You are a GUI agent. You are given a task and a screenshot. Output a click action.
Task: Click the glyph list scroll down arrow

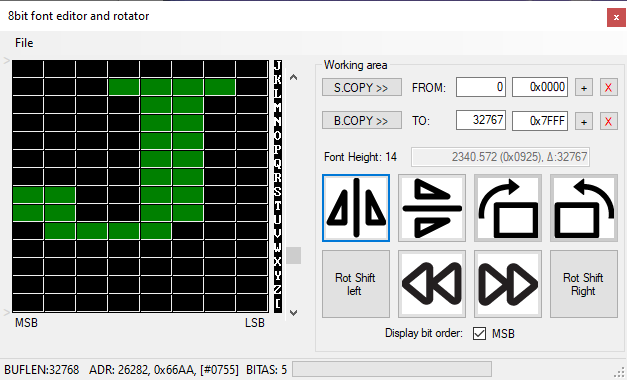(x=294, y=313)
